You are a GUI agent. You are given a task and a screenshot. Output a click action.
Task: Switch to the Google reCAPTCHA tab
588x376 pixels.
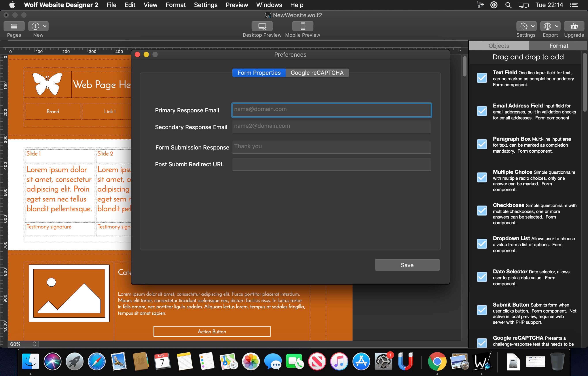[x=317, y=73]
